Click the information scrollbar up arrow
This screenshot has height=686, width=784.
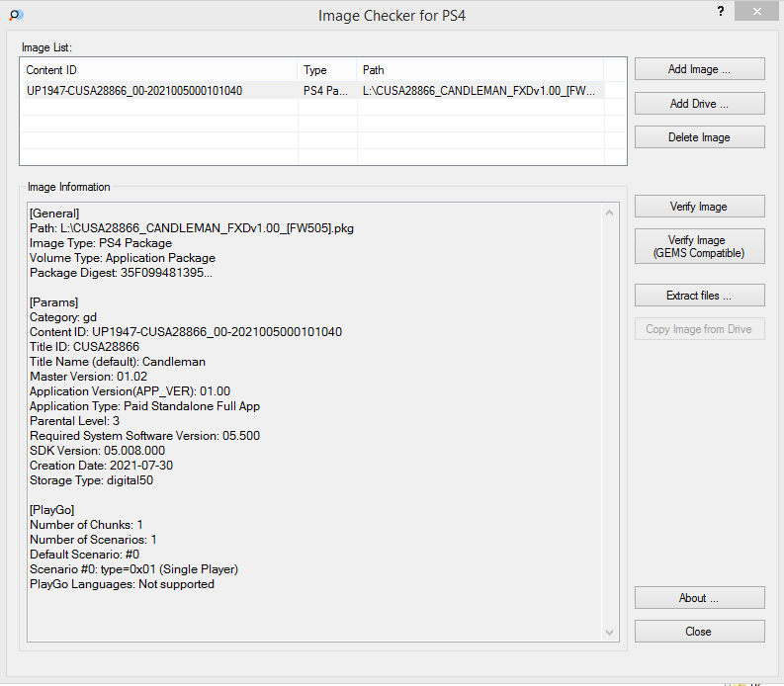pos(609,213)
